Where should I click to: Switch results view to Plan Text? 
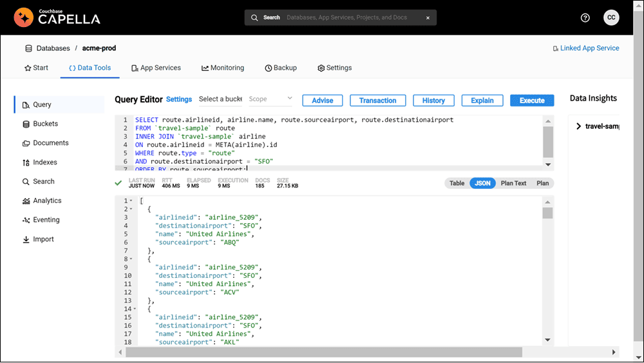tap(513, 183)
